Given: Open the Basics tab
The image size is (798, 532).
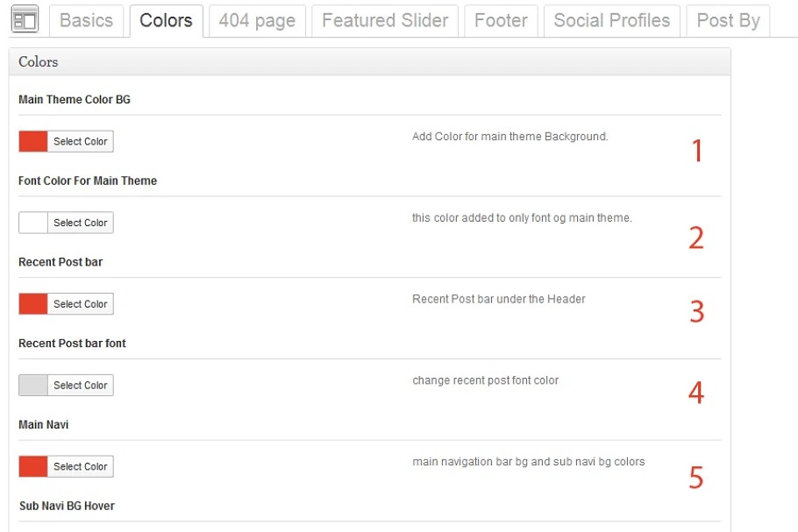Looking at the screenshot, I should tap(86, 20).
